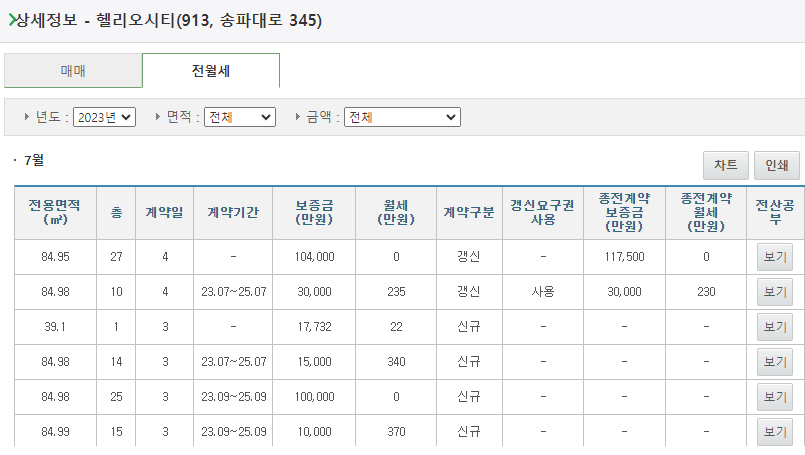Click the 차트 button

[x=725, y=165]
